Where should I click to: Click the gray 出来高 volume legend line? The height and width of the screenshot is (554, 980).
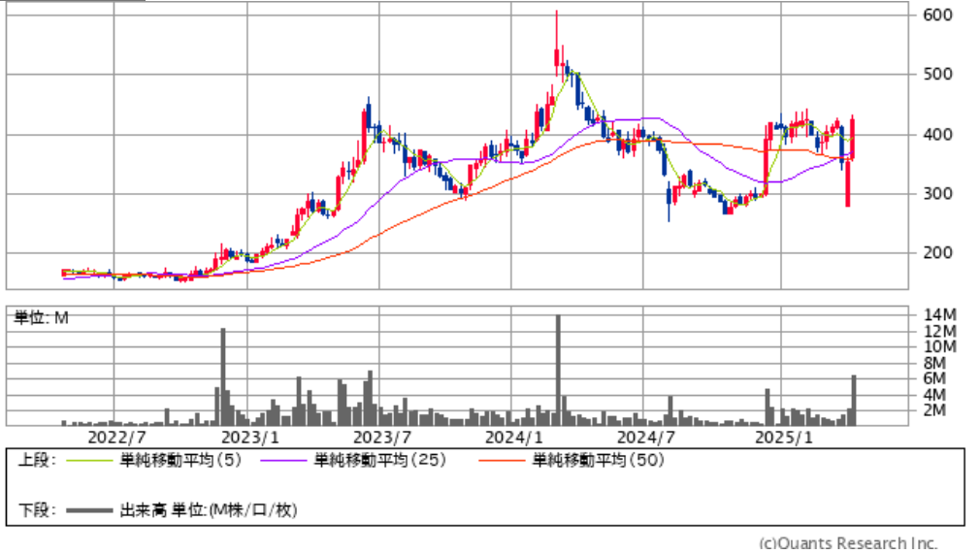click(87, 509)
